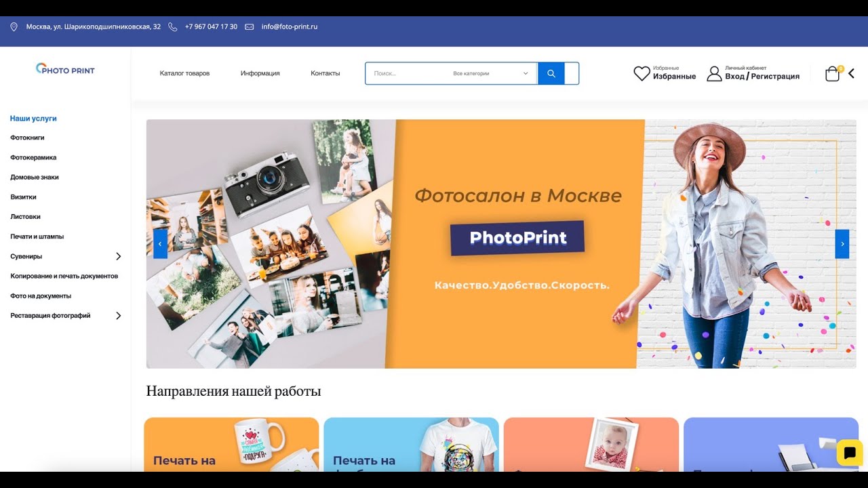868x488 pixels.
Task: Open the T-shirt printing category card
Action: [411, 445]
